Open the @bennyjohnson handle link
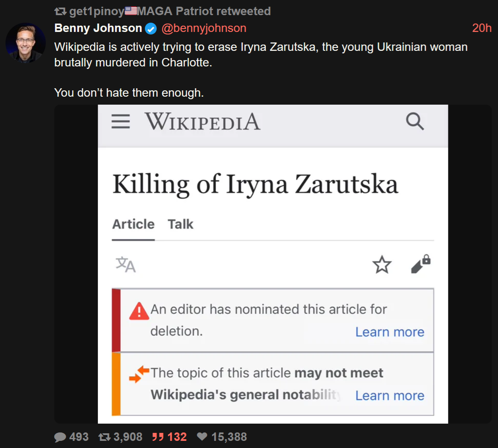498x448 pixels. click(x=204, y=28)
